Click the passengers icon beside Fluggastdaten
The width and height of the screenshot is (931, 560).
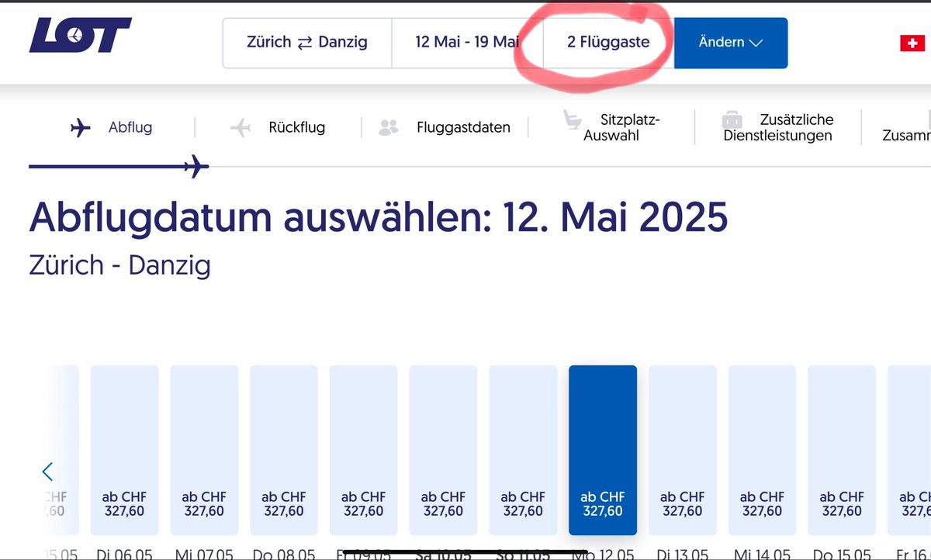pyautogui.click(x=389, y=126)
